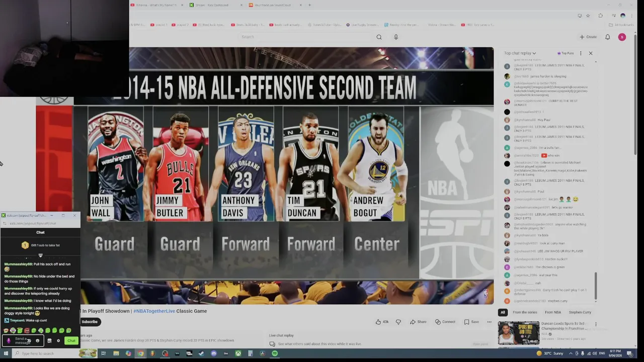Open Kick chat shop icon

[49, 341]
